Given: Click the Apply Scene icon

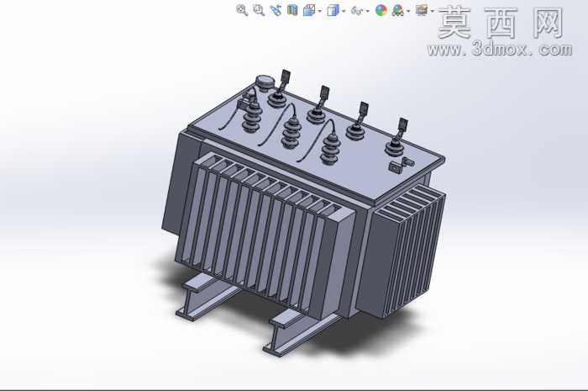Looking at the screenshot, I should coord(397,10).
